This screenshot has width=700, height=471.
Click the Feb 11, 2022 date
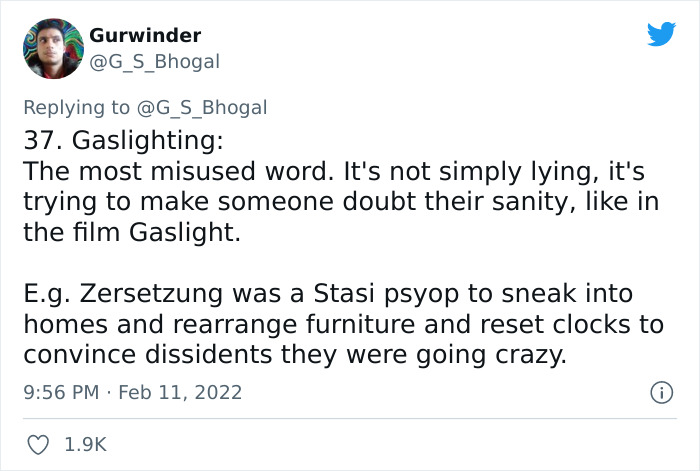(x=181, y=393)
